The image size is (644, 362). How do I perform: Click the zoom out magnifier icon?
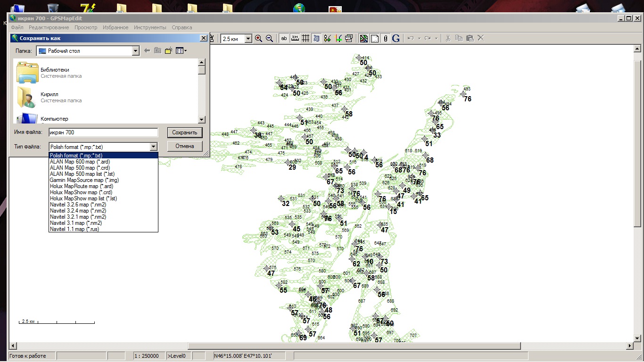(269, 39)
